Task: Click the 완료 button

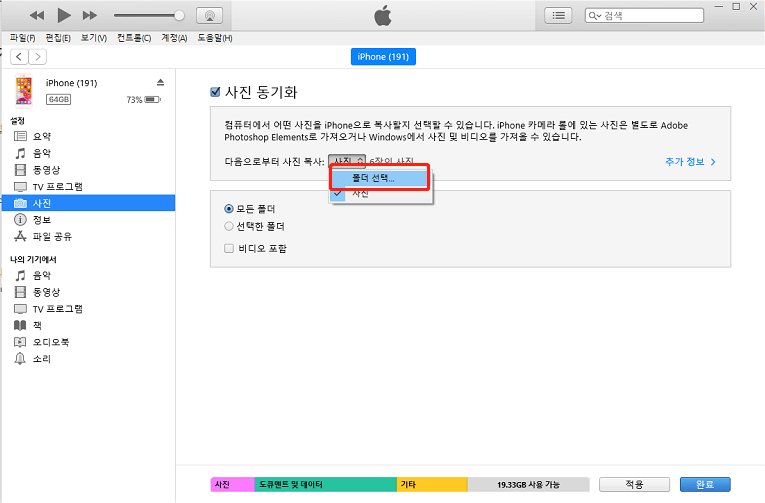Action: coord(705,484)
